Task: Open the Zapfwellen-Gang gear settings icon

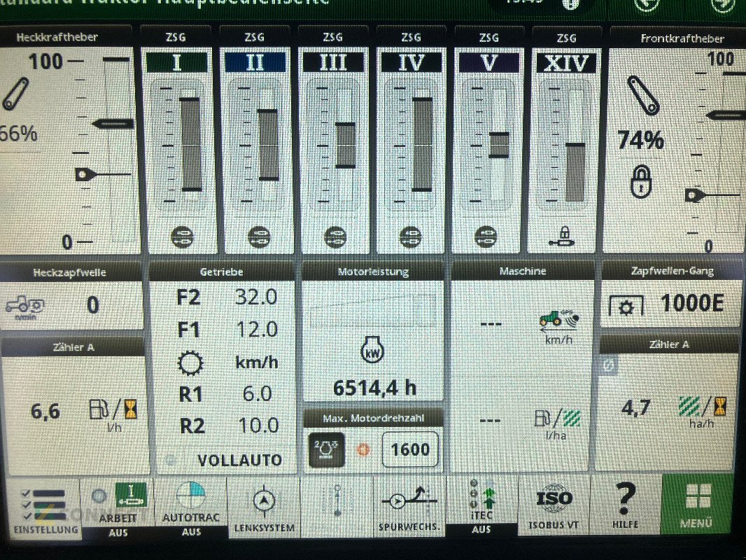Action: pyautogui.click(x=625, y=306)
